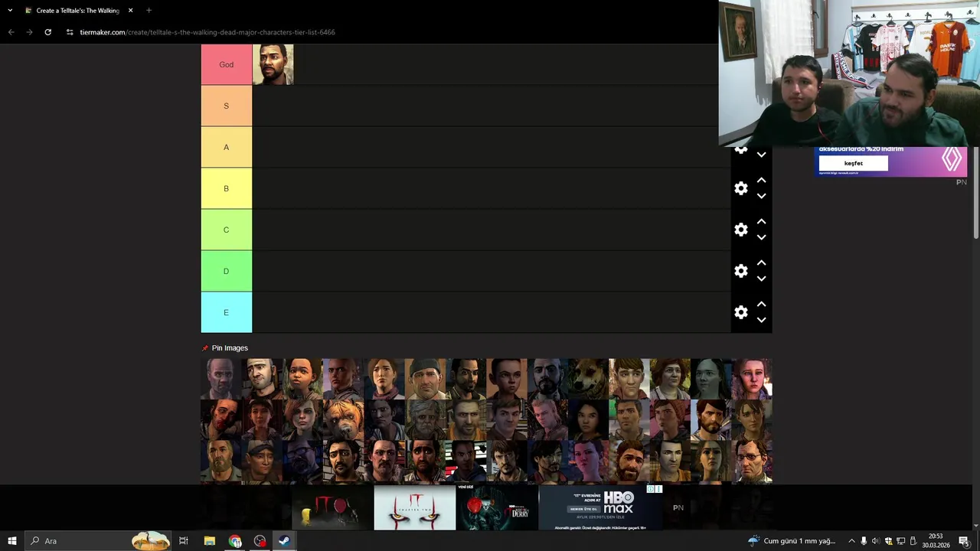980x551 pixels.
Task: Go forward in browser history
Action: (x=29, y=32)
